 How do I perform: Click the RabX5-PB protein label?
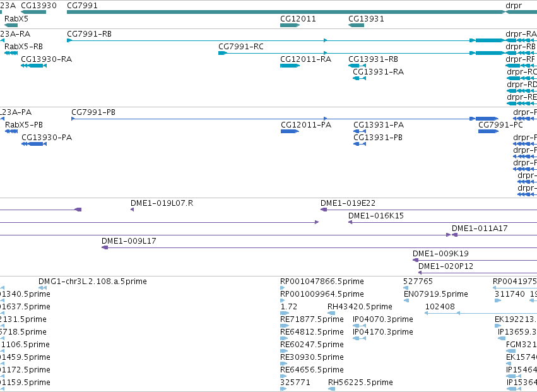click(24, 125)
